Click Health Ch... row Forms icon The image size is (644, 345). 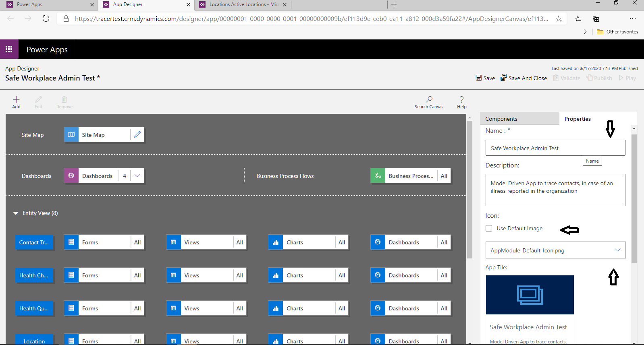click(71, 275)
